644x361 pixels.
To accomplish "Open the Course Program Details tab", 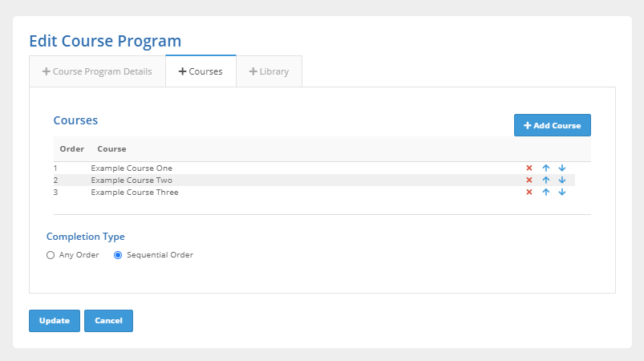I will (x=97, y=71).
